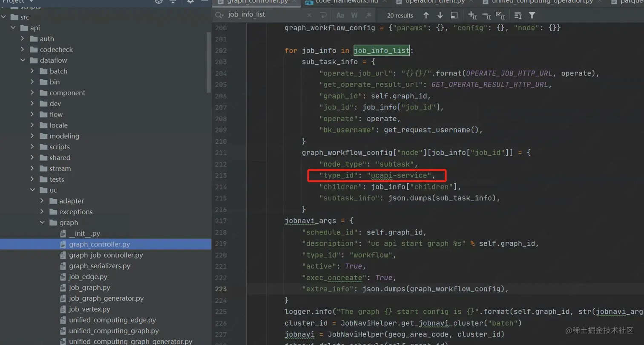Click the tests folder icon
The height and width of the screenshot is (345, 644).
coord(43,180)
